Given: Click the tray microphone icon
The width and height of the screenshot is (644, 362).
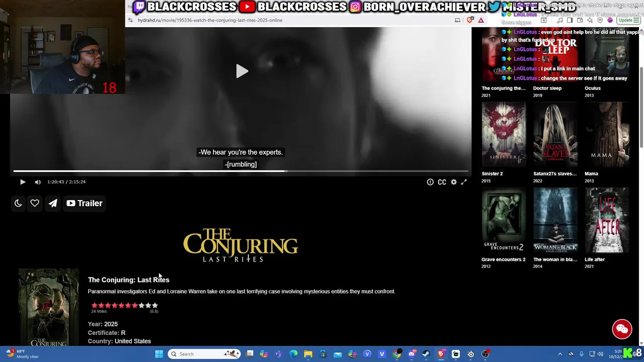Looking at the screenshot, I should click(582, 354).
